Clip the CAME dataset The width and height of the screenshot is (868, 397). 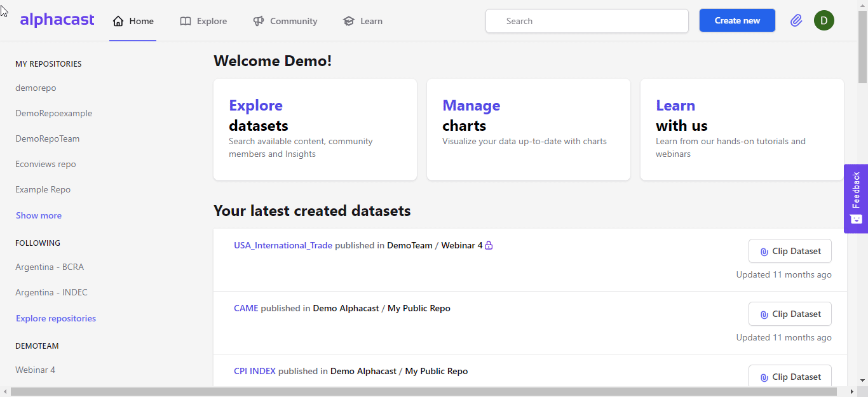click(x=790, y=314)
